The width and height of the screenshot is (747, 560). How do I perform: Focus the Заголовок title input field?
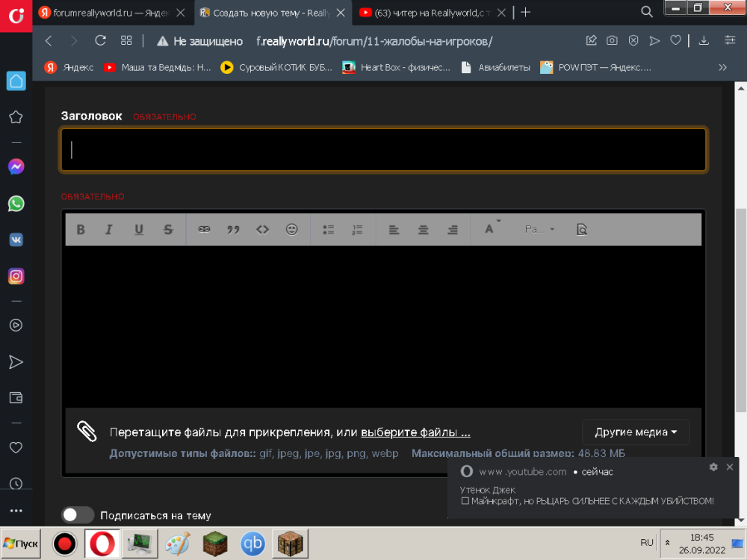(383, 149)
